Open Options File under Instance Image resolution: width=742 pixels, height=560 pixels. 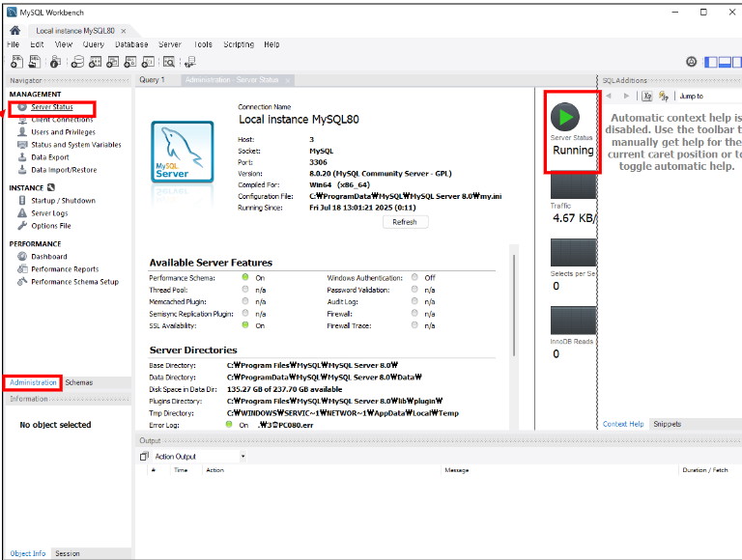point(50,226)
